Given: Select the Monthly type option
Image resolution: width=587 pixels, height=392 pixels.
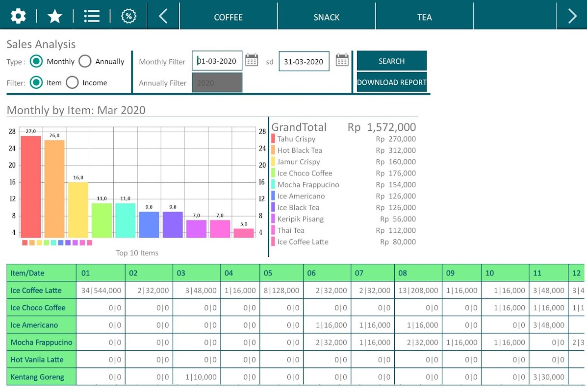Looking at the screenshot, I should 36,61.
